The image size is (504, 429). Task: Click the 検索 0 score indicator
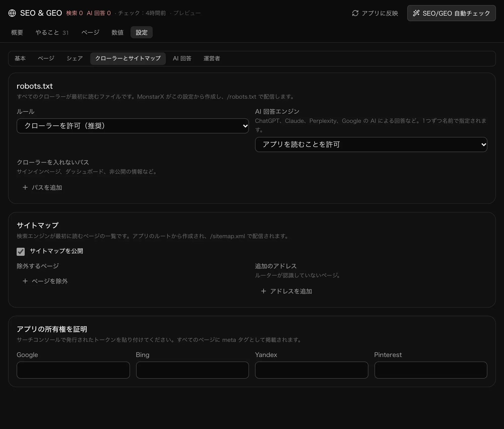coord(74,13)
